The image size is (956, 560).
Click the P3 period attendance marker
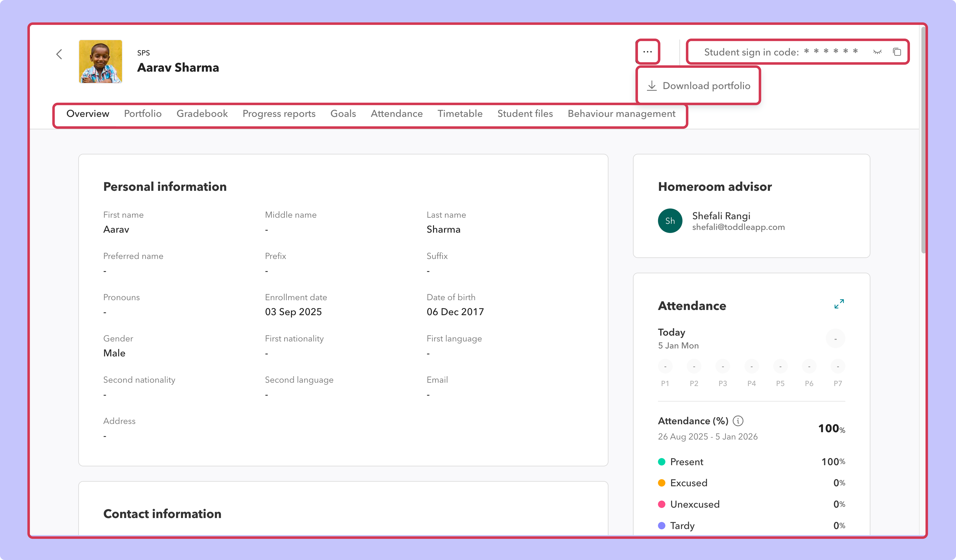(x=723, y=366)
